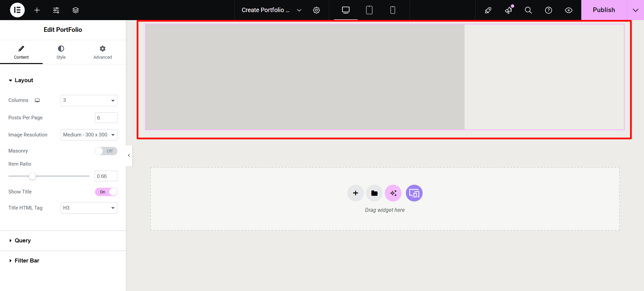The height and width of the screenshot is (291, 644).
Task: Open template library folder icon
Action: click(374, 193)
